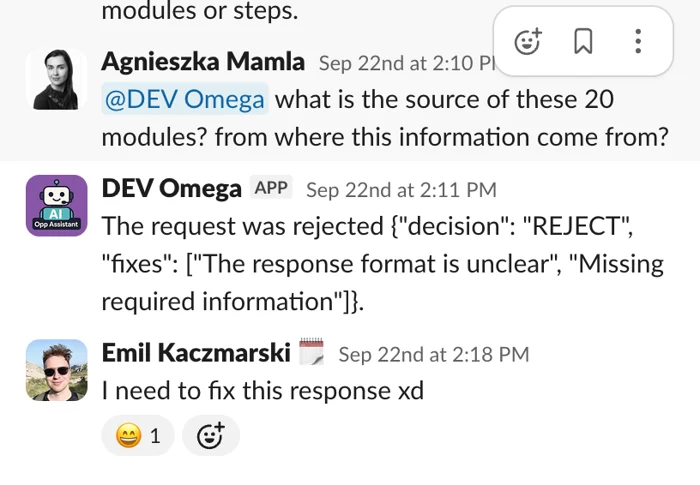
Task: Open Agnieszka Mamla's profile name link
Action: pyautogui.click(x=203, y=62)
